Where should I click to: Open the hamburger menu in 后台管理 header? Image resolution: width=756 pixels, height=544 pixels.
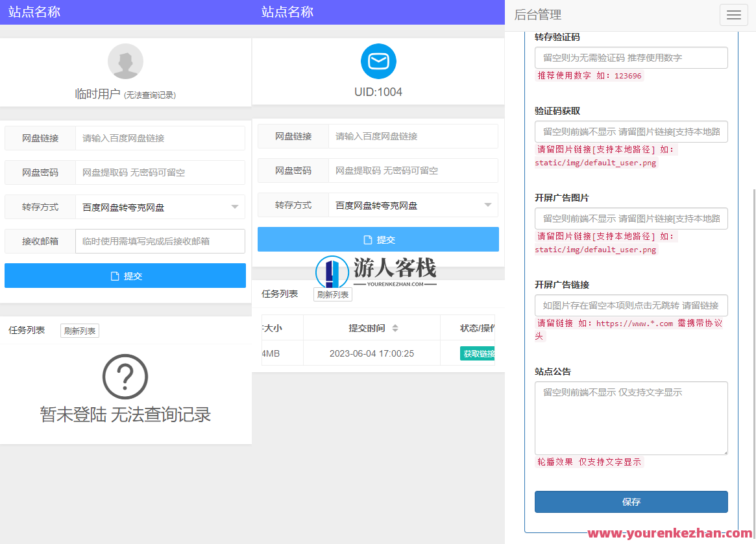[733, 14]
